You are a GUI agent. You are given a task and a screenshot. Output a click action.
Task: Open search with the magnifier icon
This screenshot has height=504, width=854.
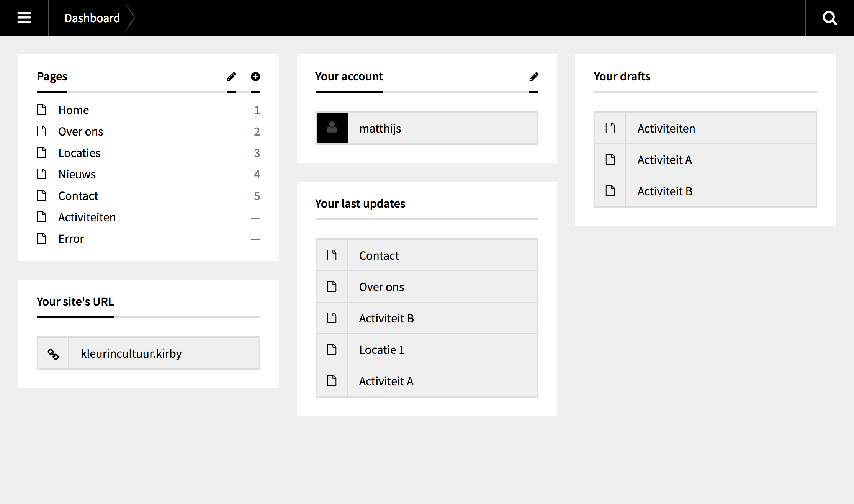[x=829, y=18]
